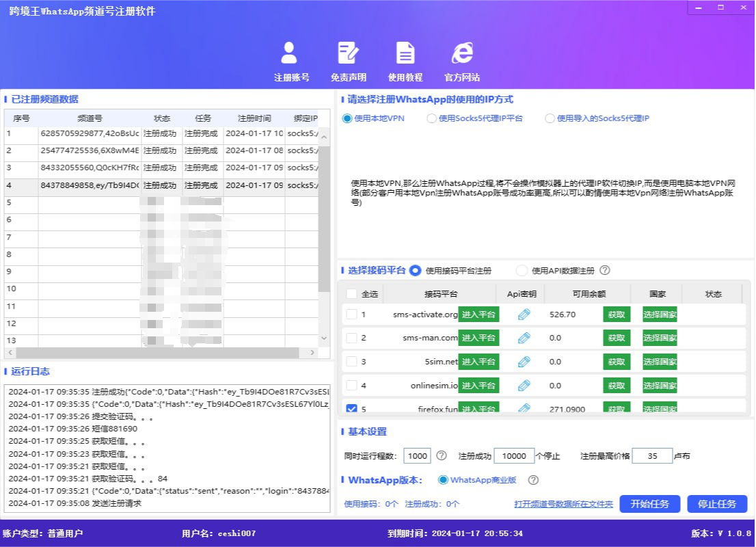
Task: Edit the API key for sms-activate.org
Action: 525,314
